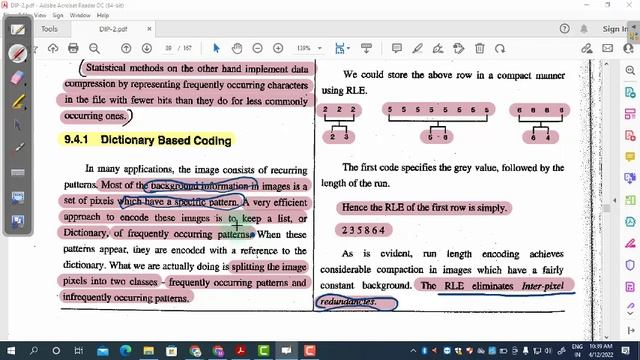The height and width of the screenshot is (360, 640).
Task: Share a link to this file
Action: 587,48
